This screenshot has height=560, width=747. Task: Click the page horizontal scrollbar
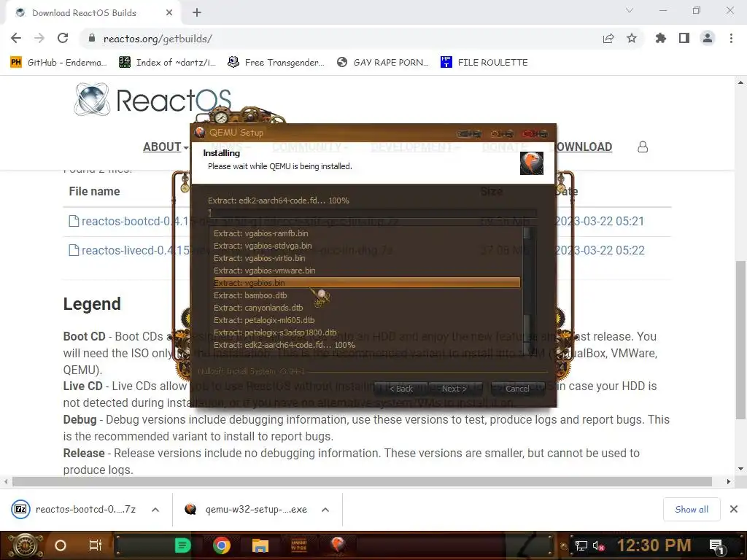362,482
